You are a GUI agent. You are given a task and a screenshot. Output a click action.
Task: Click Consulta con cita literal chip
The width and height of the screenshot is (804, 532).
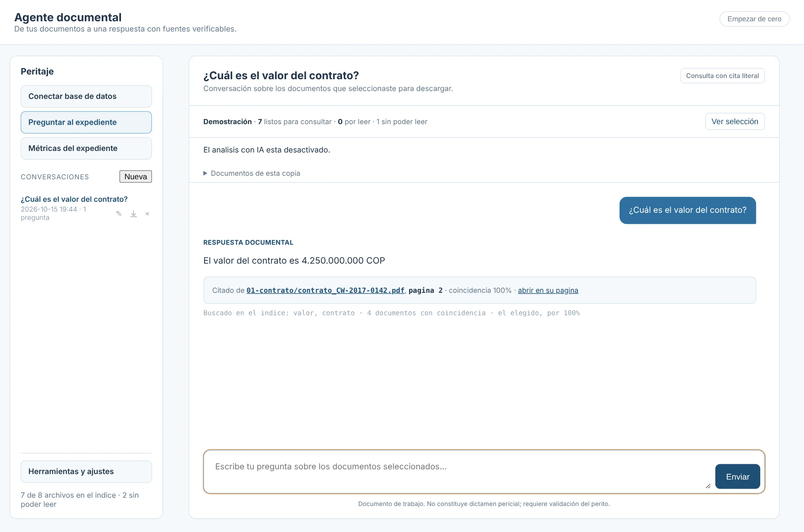(722, 76)
